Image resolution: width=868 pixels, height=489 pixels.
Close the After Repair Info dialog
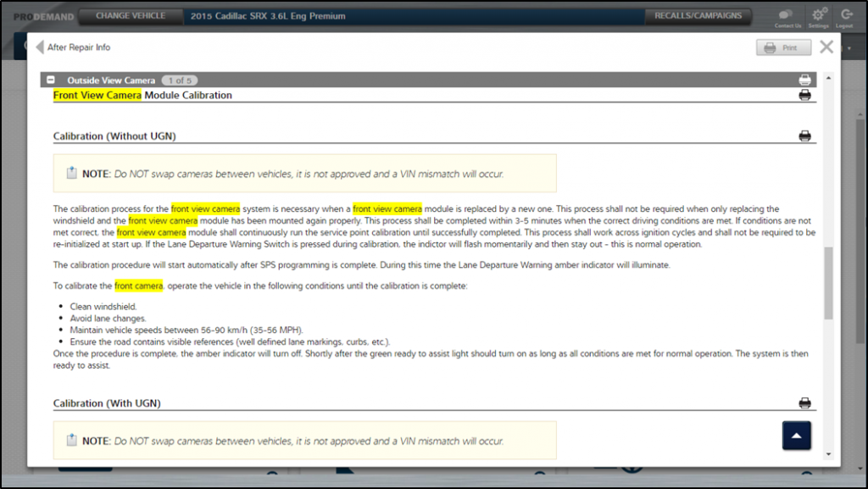tap(826, 47)
